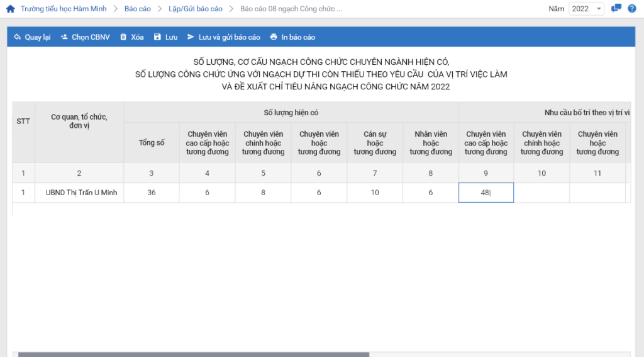Select the empty cell under column 11

(597, 193)
